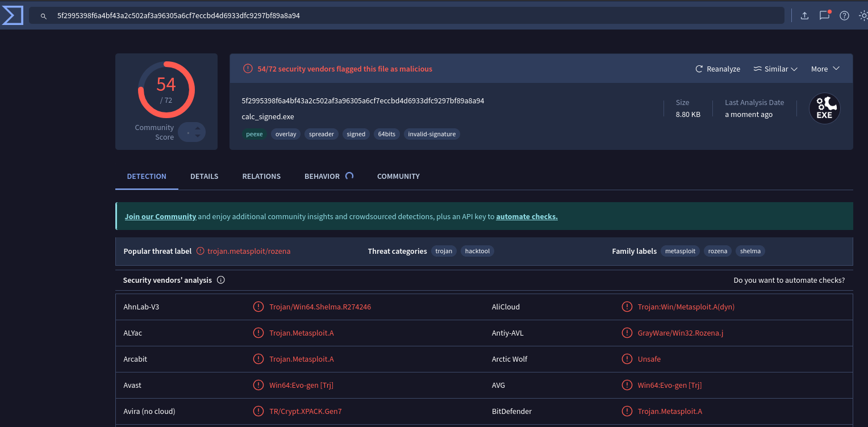Click the Reanalyze button

pos(717,69)
